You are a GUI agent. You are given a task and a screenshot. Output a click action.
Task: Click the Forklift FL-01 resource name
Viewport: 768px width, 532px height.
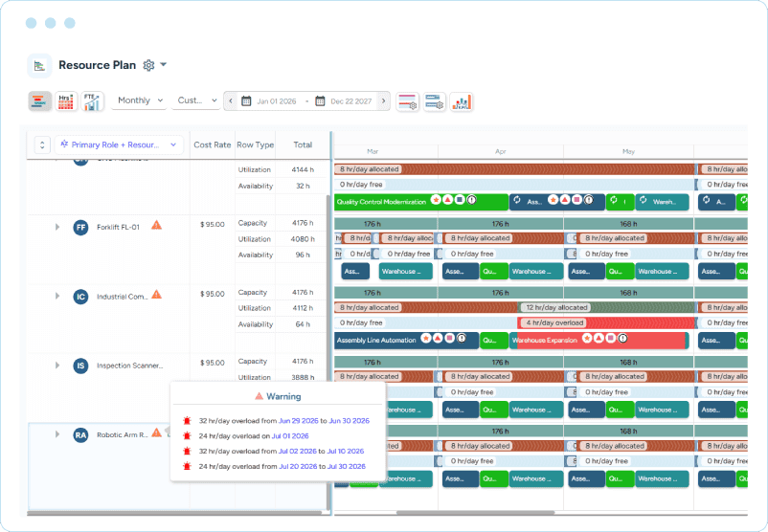click(x=118, y=228)
